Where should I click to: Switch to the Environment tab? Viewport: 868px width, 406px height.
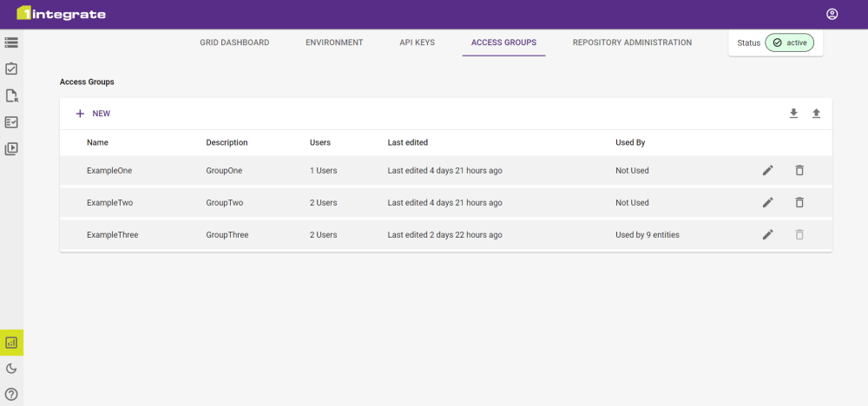(334, 43)
